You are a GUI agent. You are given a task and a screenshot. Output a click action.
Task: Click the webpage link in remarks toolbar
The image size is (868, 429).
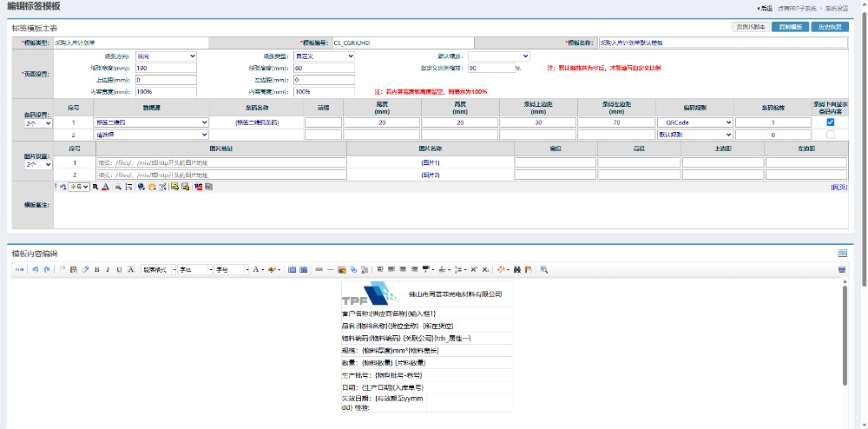839,187
